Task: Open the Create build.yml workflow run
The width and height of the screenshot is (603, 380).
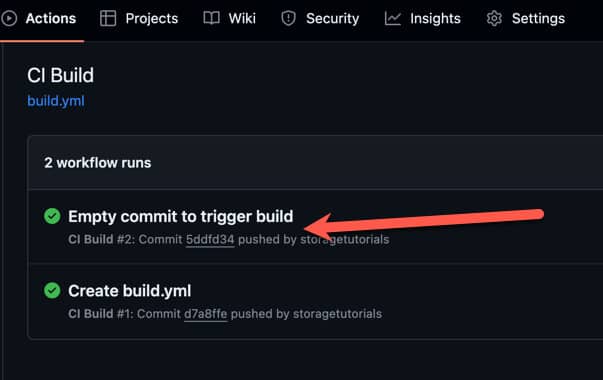Action: [130, 291]
